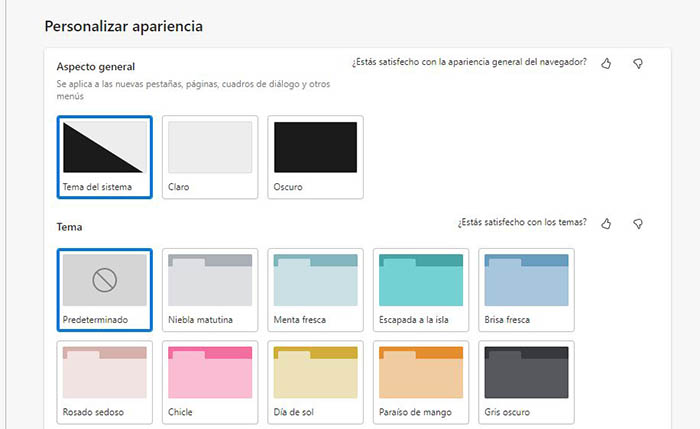Pick the Brisa fresca theme
The image size is (700, 429).
(527, 289)
